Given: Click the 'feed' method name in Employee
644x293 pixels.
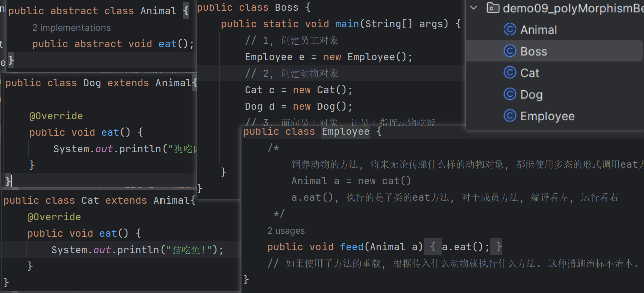Looking at the screenshot, I should (x=352, y=247).
